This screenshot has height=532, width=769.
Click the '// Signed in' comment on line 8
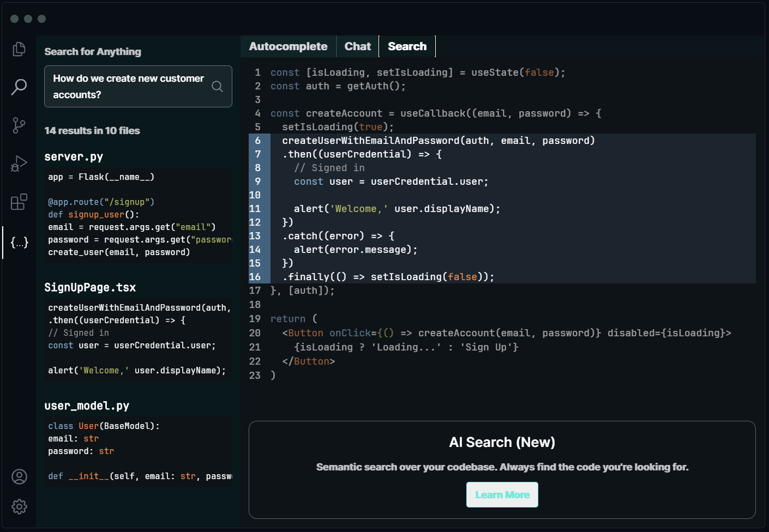[329, 168]
